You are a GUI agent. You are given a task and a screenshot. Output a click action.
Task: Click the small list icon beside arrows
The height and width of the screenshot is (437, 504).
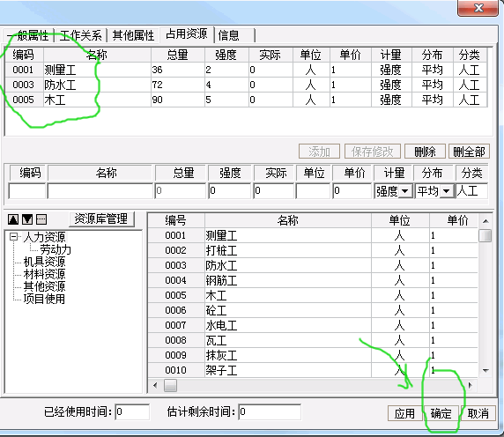(x=41, y=219)
